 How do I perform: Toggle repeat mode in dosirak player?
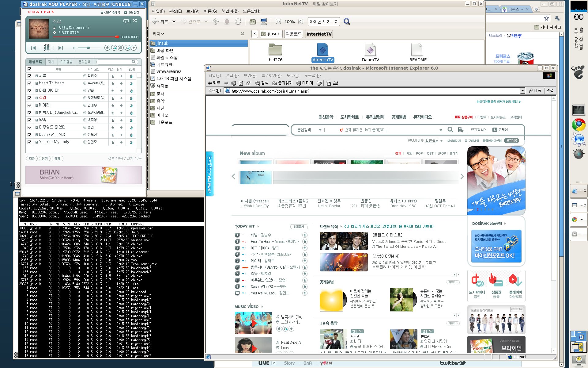point(126,21)
